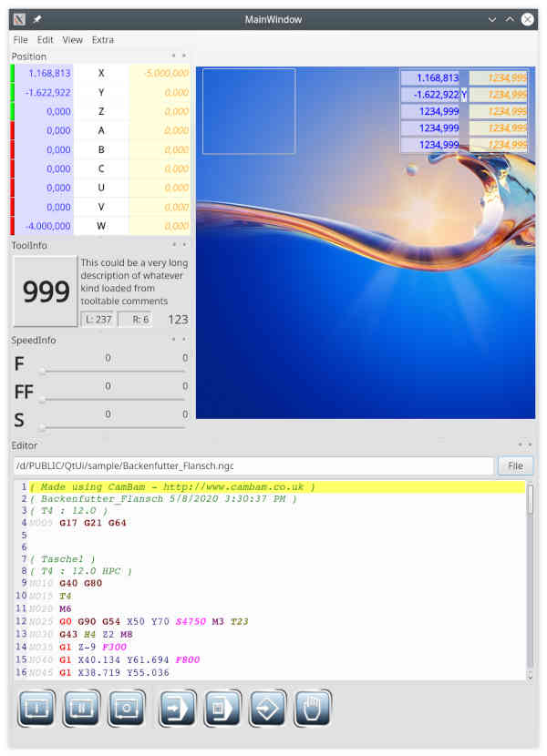
Task: Click the Y axis label in Position panel
Action: 101,92
